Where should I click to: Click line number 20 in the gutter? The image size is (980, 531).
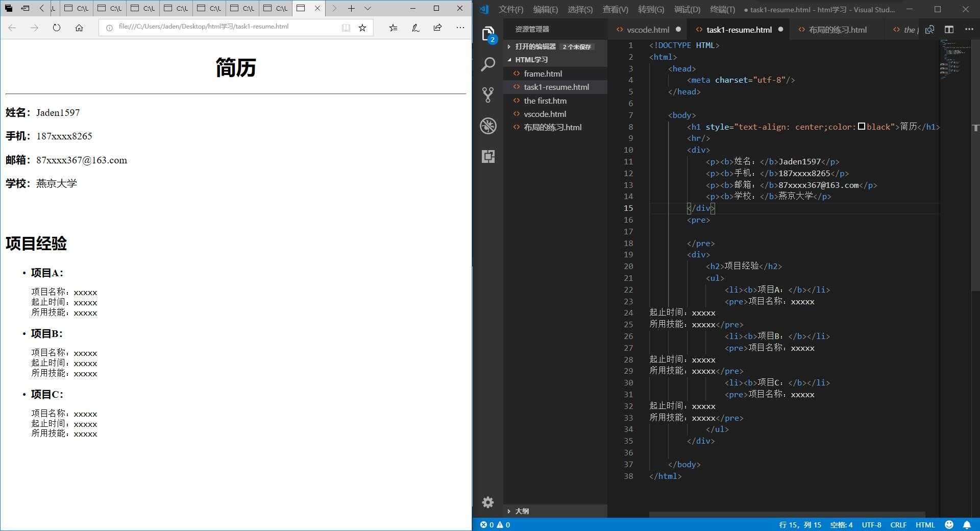(x=628, y=266)
